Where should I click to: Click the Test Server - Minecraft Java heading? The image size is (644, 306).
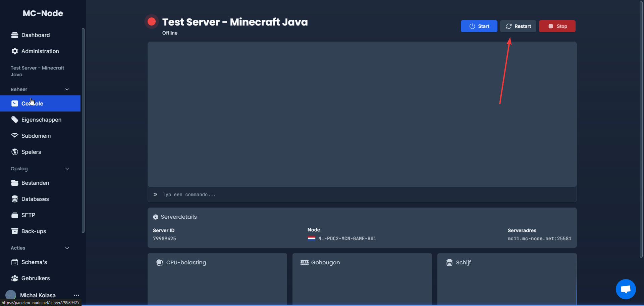coord(235,22)
